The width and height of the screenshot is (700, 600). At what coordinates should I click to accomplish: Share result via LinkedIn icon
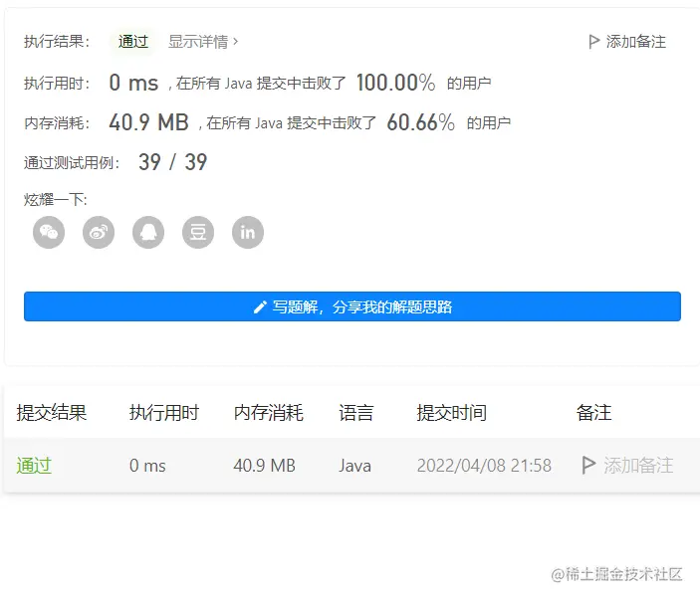pos(248,233)
